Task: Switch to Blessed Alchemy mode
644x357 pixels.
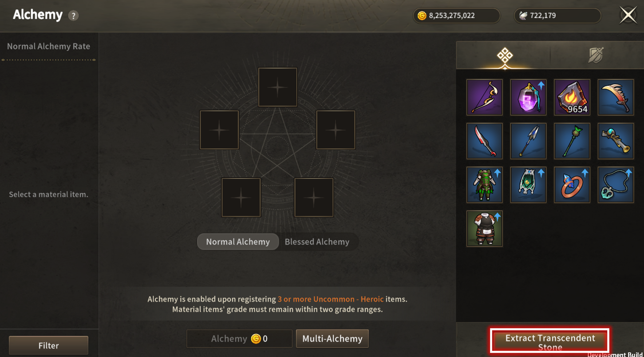Action: click(317, 242)
